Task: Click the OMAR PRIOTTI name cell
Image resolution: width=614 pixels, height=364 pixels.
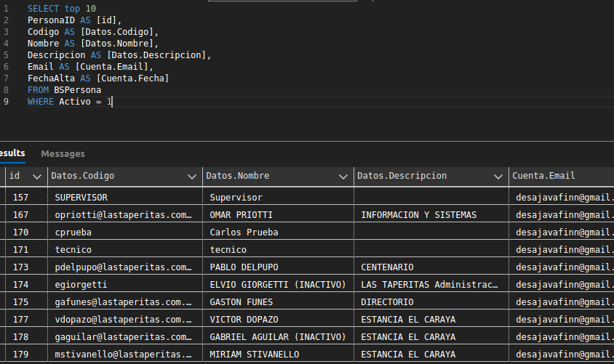Action: tap(241, 214)
